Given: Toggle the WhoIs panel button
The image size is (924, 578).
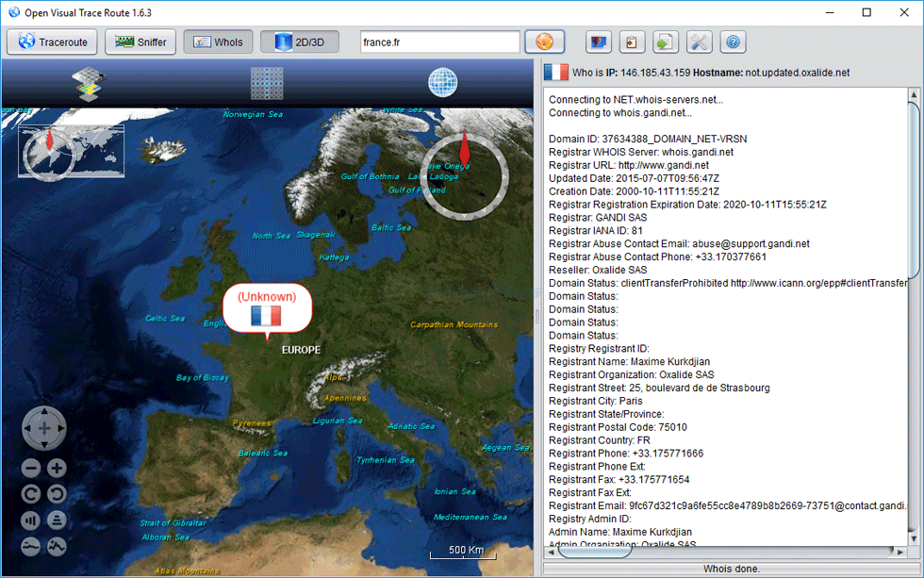Looking at the screenshot, I should click(x=218, y=41).
